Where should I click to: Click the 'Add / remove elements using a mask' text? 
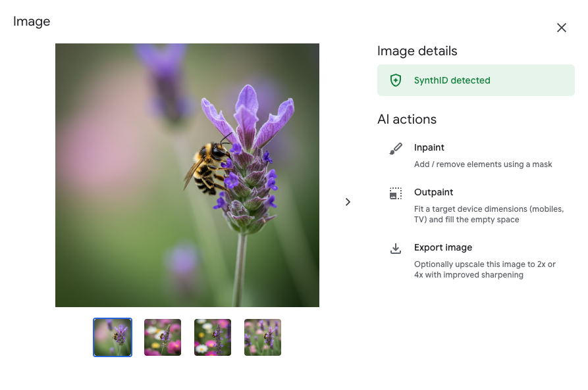point(483,164)
